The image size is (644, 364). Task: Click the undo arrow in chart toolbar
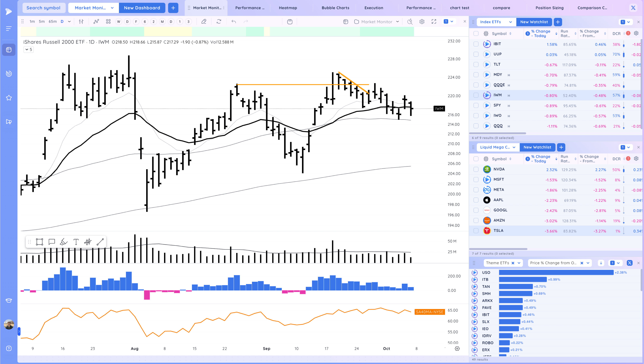[x=233, y=22]
